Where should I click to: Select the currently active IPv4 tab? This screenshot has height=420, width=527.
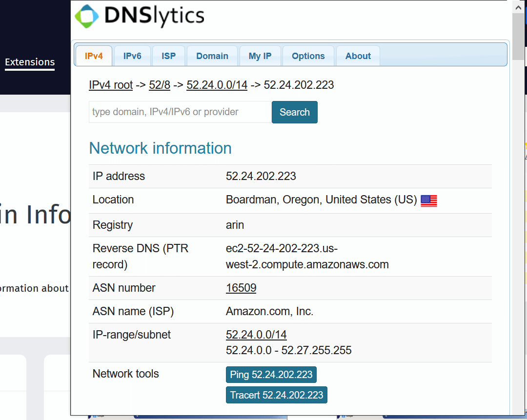(x=93, y=56)
